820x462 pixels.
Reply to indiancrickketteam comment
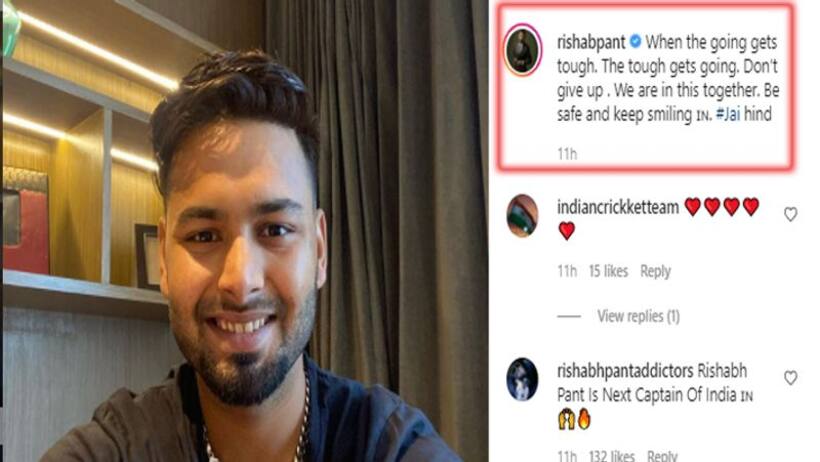[655, 271]
